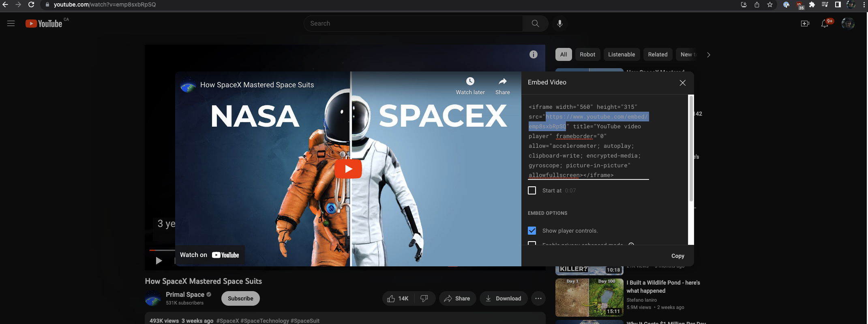Viewport: 868px width, 324px height.
Task: Open the YouTube account avatar menu
Action: pos(848,24)
